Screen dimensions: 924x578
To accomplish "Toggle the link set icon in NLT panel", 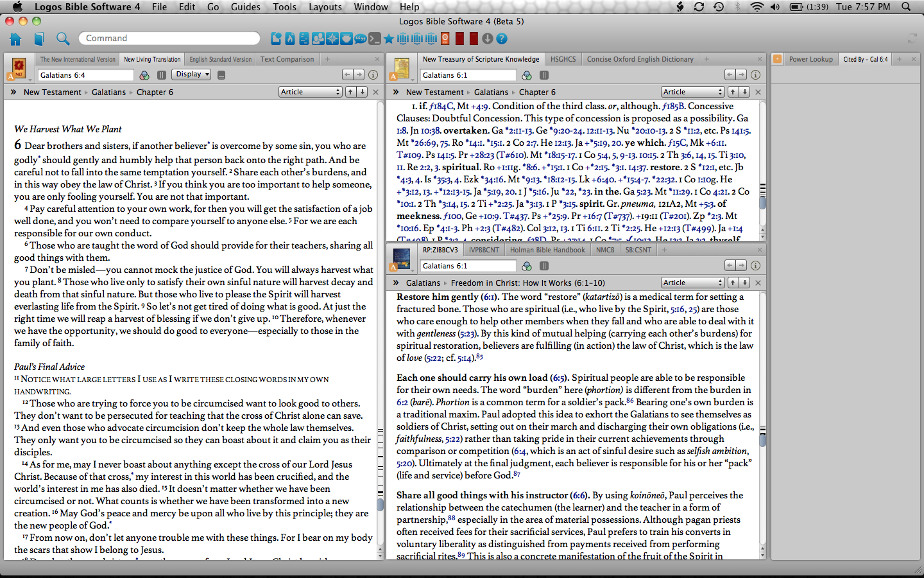I will click(x=162, y=75).
